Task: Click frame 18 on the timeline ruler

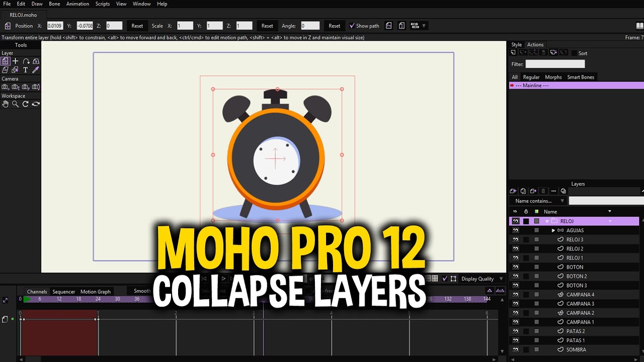Action: 78,299
